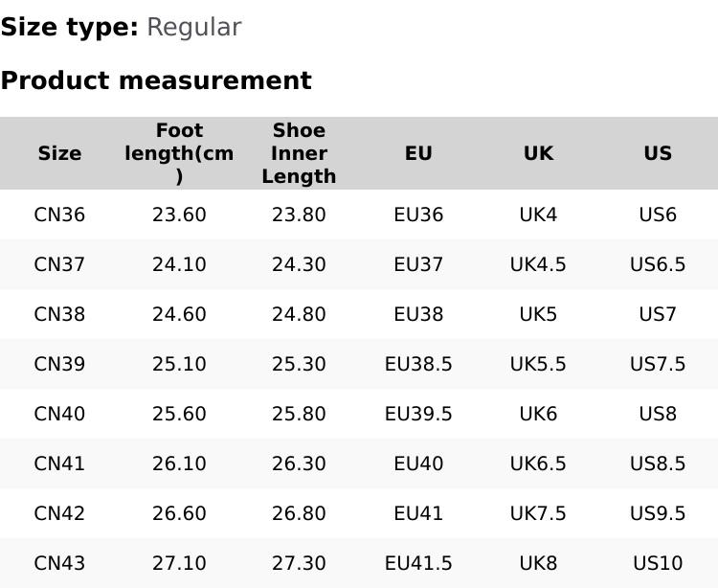Screen dimensions: 718x588
Task: Click the US8.5 cell
Action: [658, 464]
